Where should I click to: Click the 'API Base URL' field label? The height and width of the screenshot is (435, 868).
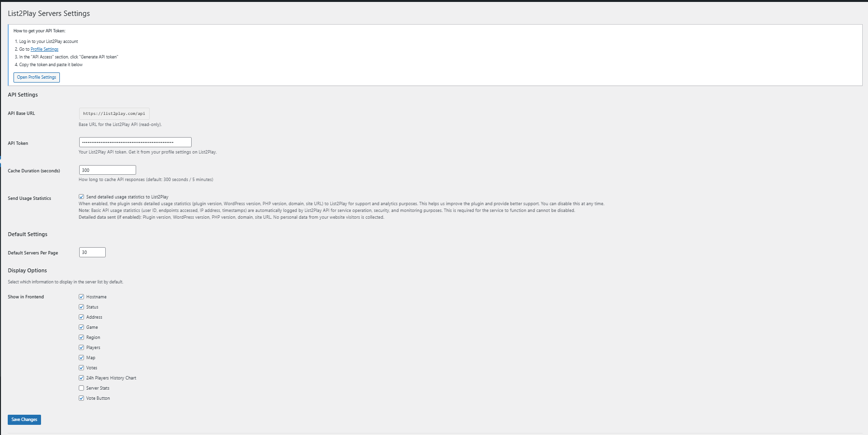(x=21, y=113)
